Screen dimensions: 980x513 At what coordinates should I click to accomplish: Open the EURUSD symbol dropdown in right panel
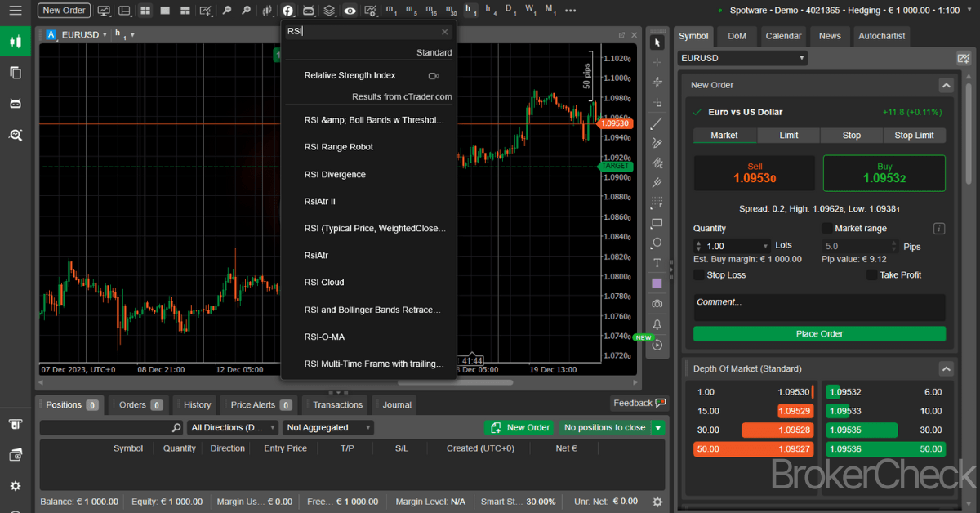[x=742, y=58]
